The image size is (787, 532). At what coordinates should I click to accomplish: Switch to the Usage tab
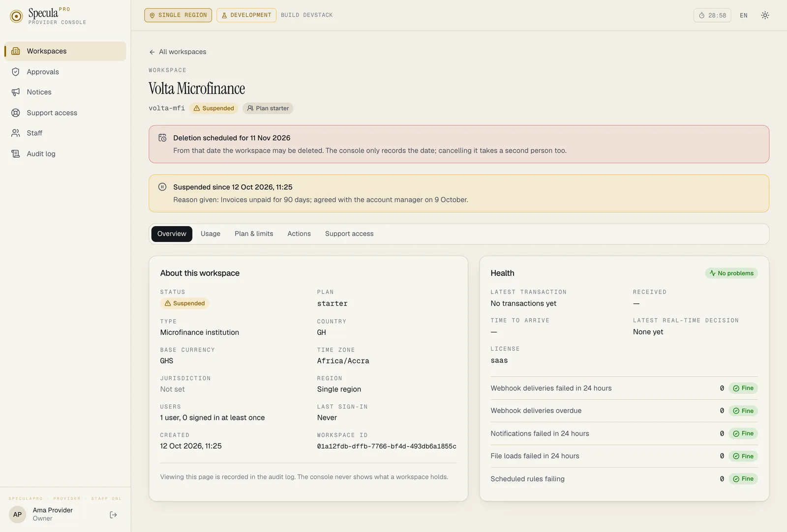pyautogui.click(x=211, y=234)
